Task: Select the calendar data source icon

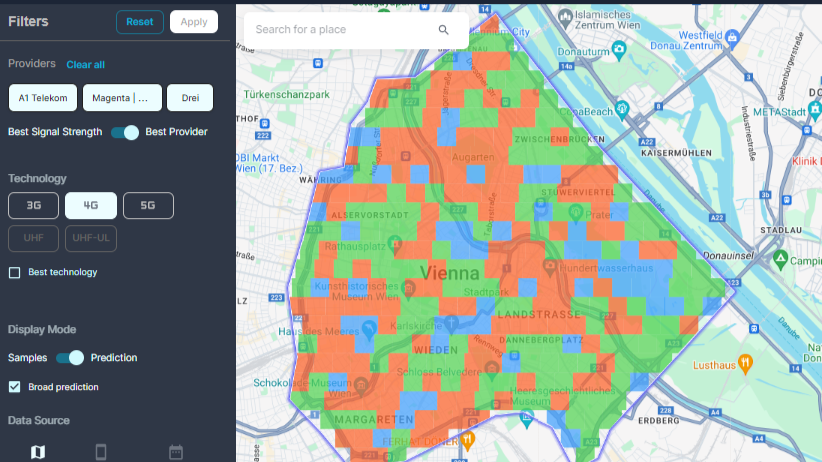Action: [x=176, y=452]
